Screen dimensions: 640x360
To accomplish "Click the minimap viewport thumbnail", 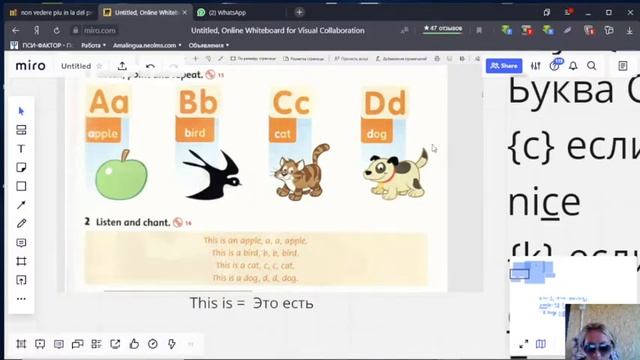I will click(x=520, y=273).
